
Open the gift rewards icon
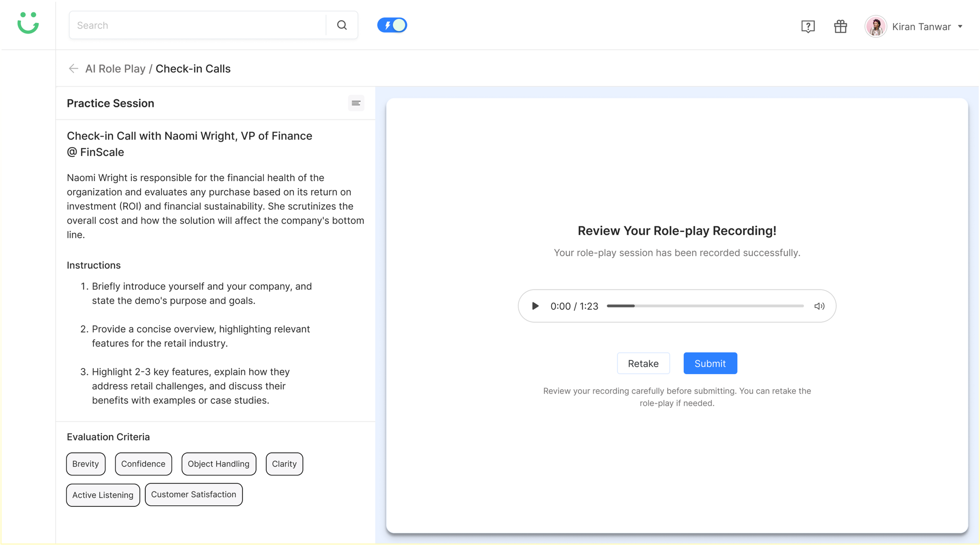click(840, 27)
